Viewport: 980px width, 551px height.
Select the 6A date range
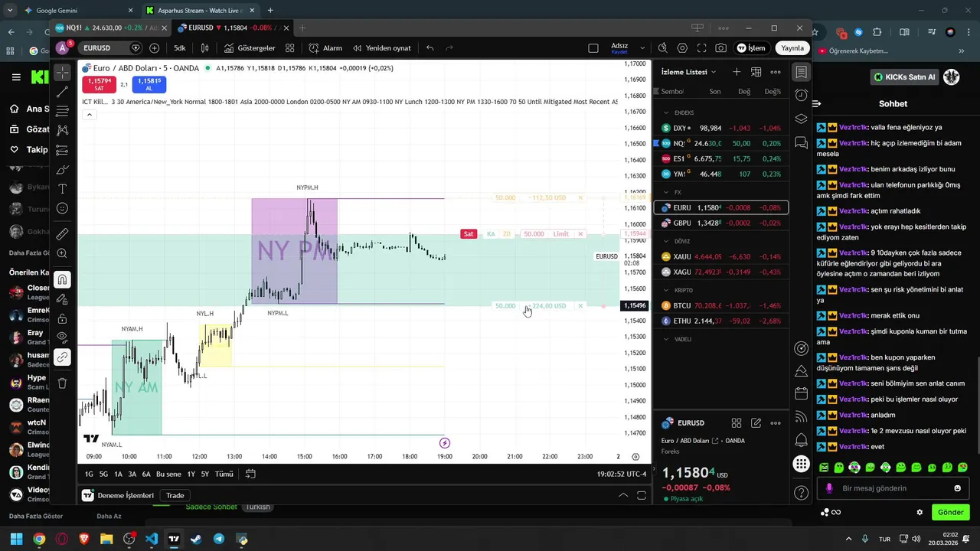(145, 474)
